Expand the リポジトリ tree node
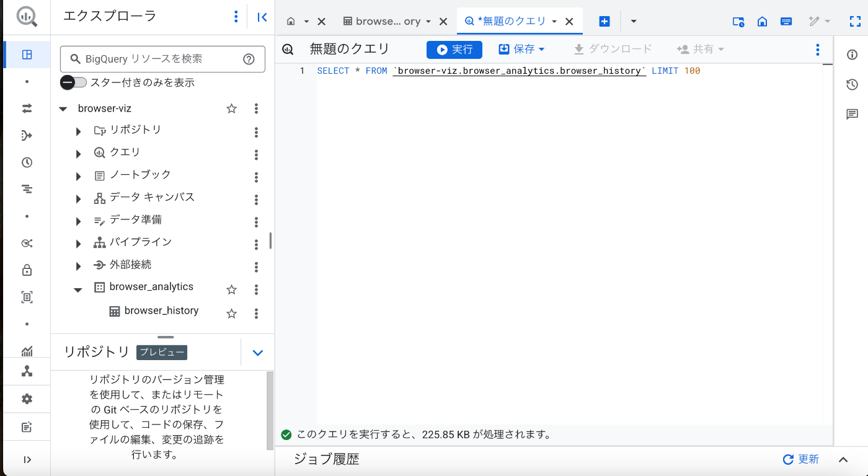This screenshot has width=868, height=476. 78,131
